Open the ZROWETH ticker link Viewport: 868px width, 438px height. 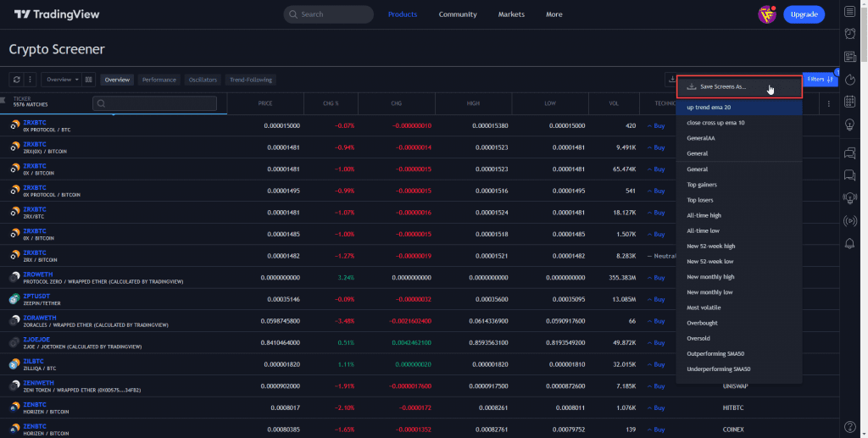pyautogui.click(x=37, y=274)
